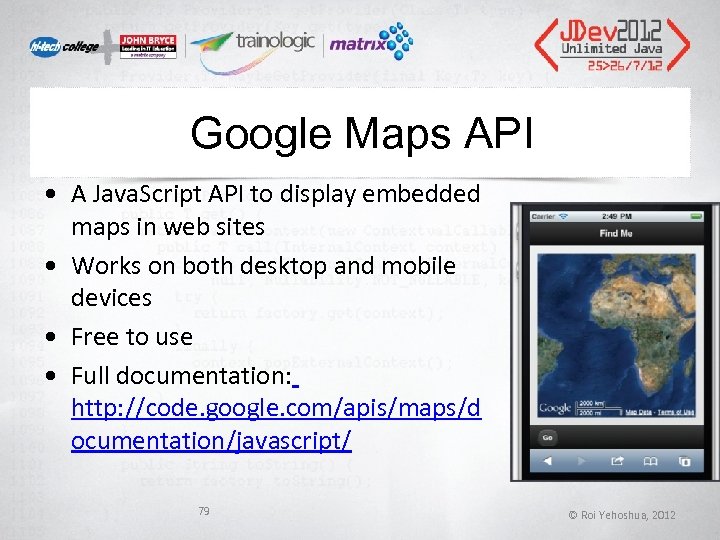Click the John Bryce logo

(x=148, y=46)
